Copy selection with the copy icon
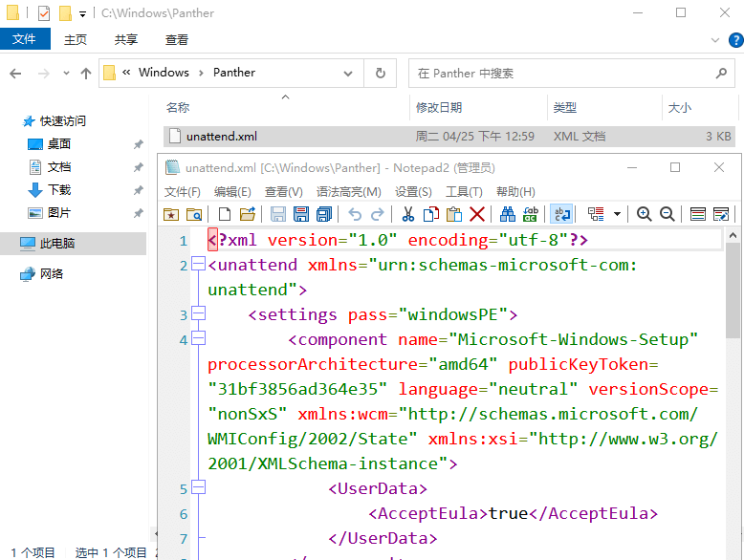Screen dimensions: 744x560 click(431, 214)
